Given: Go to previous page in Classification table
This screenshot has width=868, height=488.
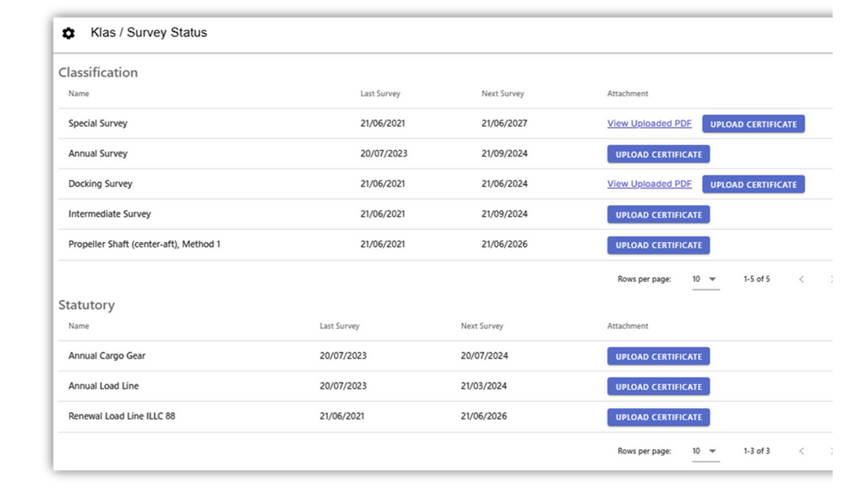Looking at the screenshot, I should point(801,279).
